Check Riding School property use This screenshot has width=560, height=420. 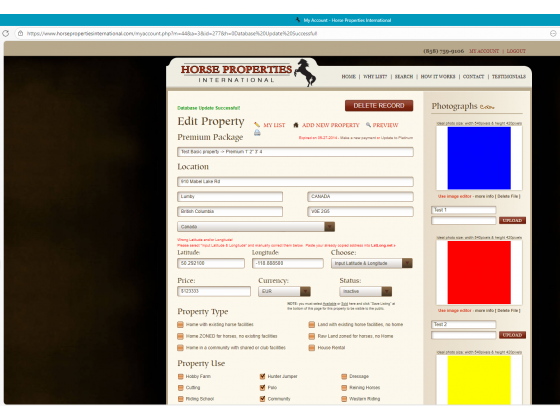pyautogui.click(x=180, y=399)
